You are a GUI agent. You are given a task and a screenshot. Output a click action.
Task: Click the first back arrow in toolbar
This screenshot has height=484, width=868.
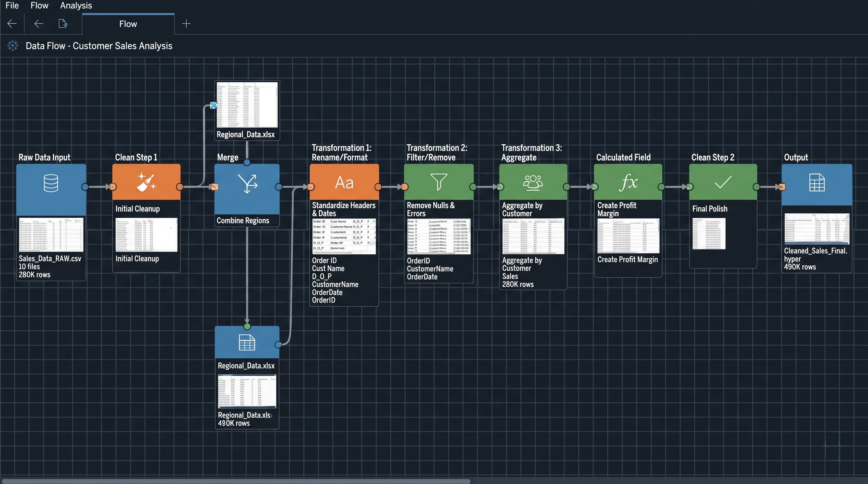coord(12,24)
